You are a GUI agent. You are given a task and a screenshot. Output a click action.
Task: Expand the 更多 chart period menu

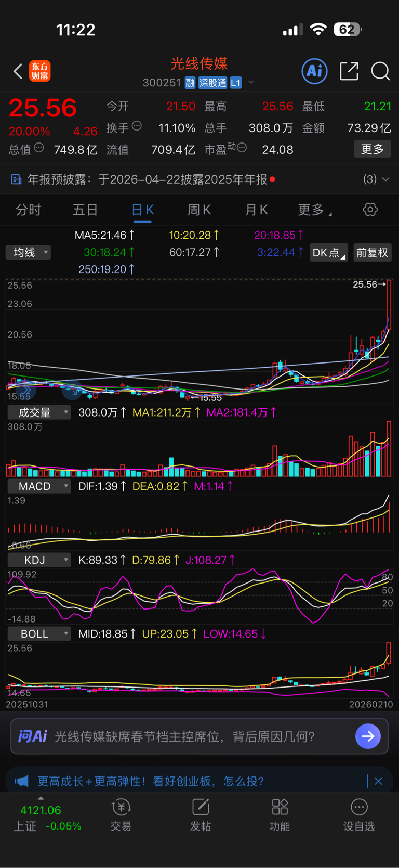tap(315, 210)
